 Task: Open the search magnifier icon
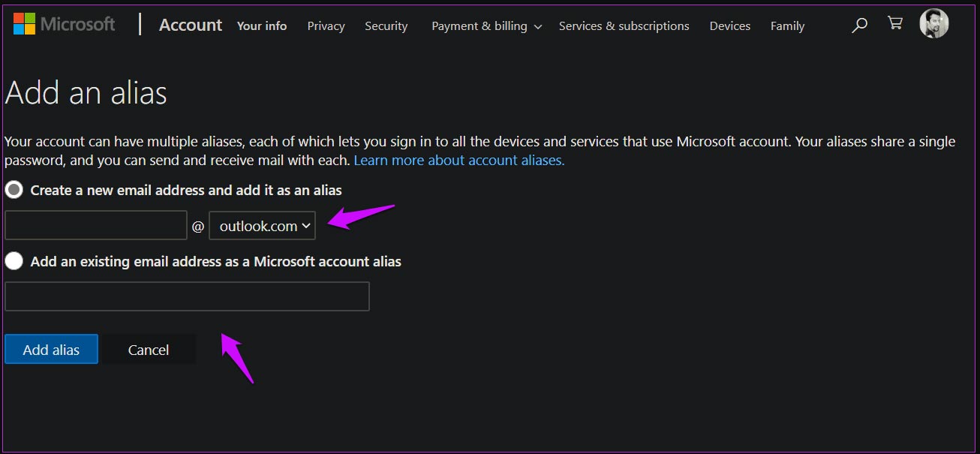pyautogui.click(x=860, y=26)
